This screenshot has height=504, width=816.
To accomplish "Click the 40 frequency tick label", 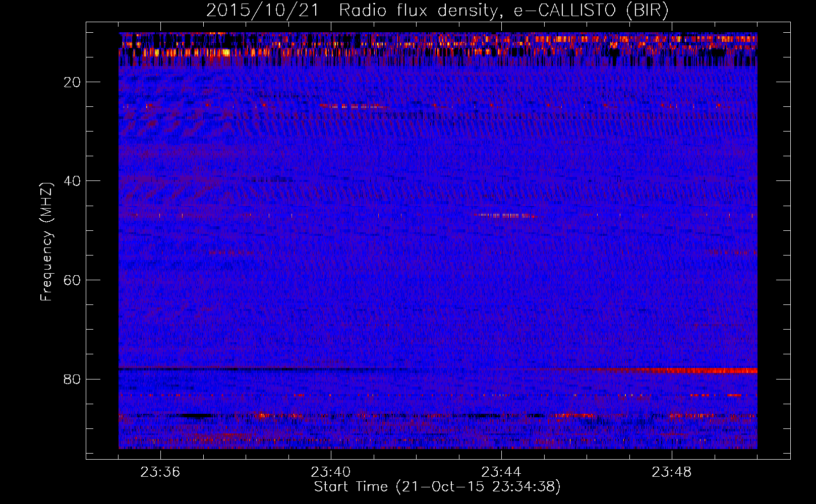I will coord(72,181).
